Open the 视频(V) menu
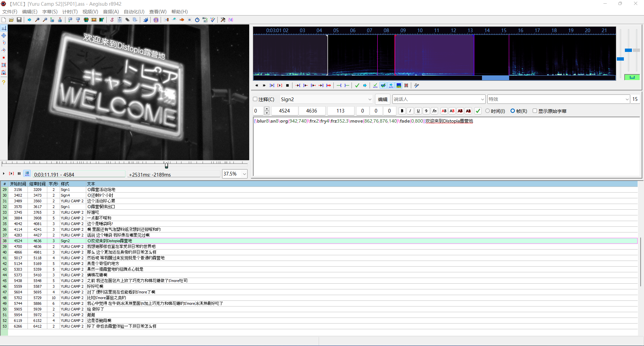Image resolution: width=644 pixels, height=346 pixels. pyautogui.click(x=90, y=12)
